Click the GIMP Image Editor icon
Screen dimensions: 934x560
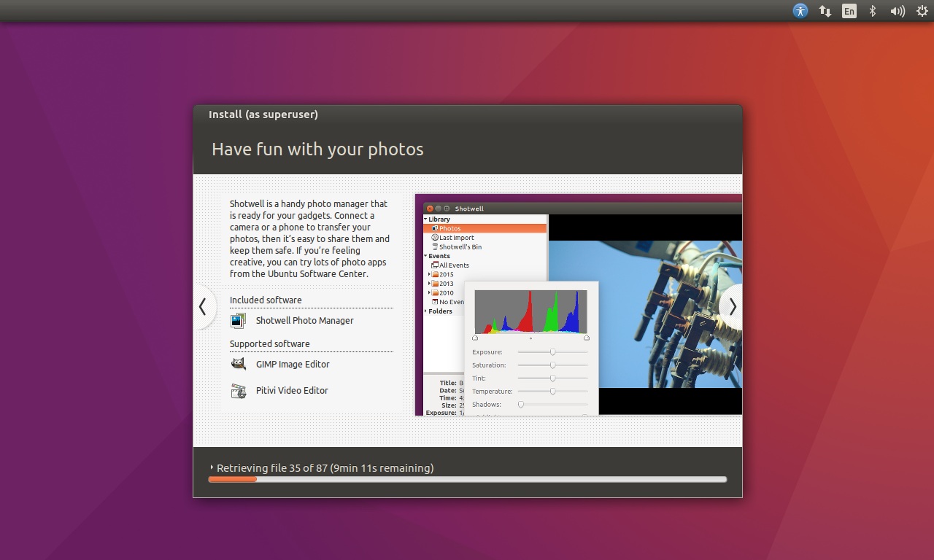tap(238, 363)
